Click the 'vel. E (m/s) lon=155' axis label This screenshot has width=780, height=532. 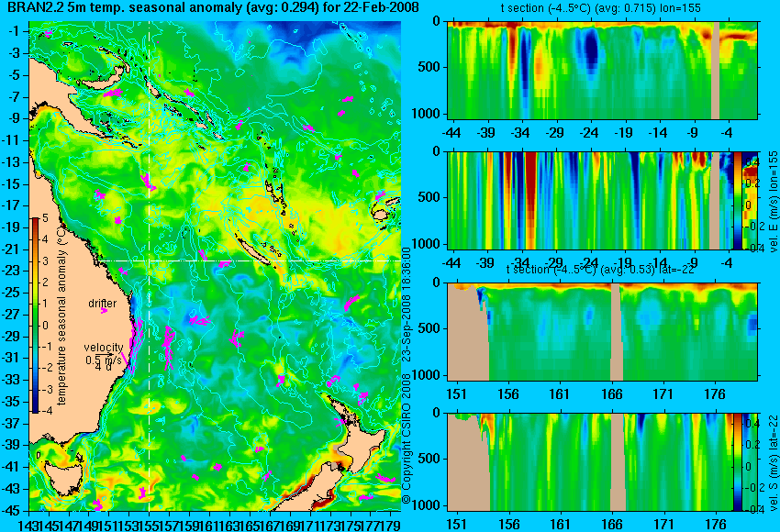(x=773, y=202)
